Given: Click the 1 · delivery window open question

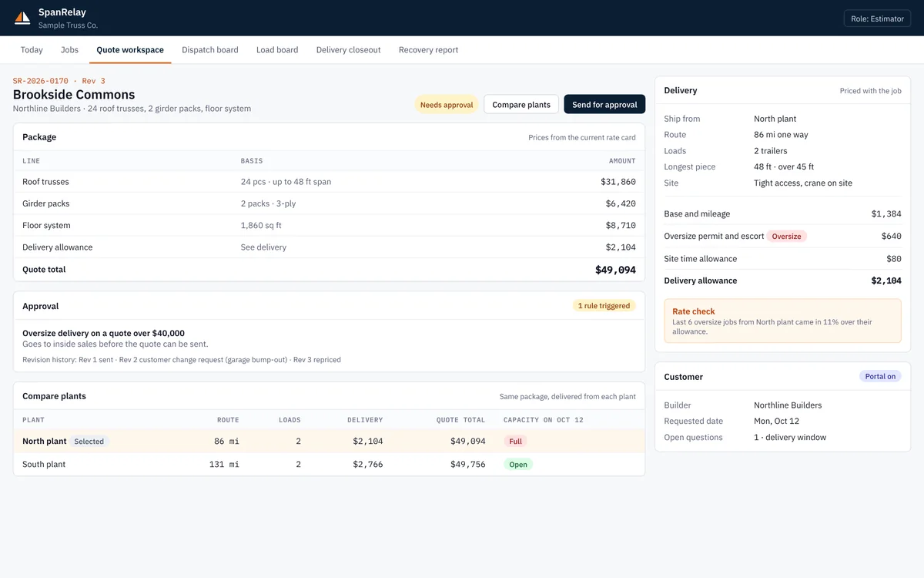Looking at the screenshot, I should point(790,438).
